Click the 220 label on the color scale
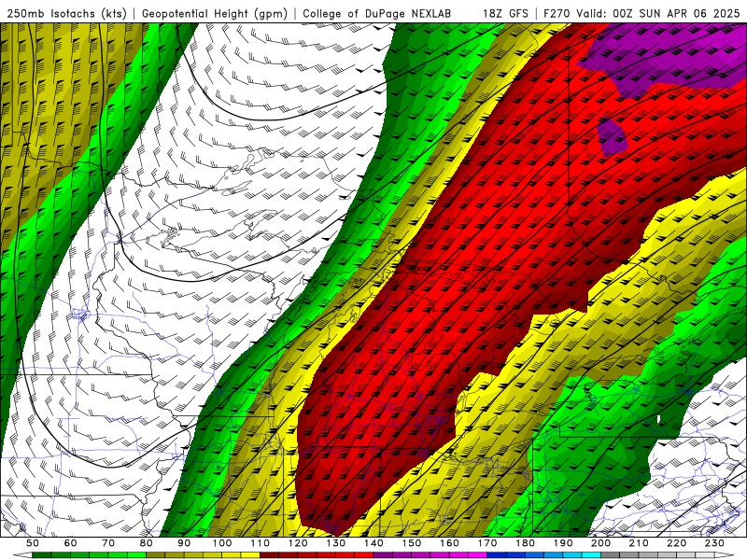747x560 pixels. coord(676,543)
